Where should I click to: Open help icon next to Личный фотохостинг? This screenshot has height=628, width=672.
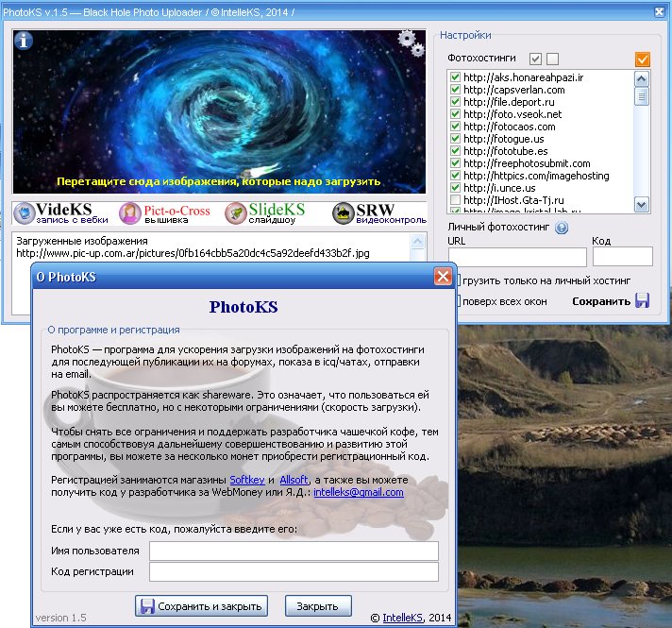562,228
